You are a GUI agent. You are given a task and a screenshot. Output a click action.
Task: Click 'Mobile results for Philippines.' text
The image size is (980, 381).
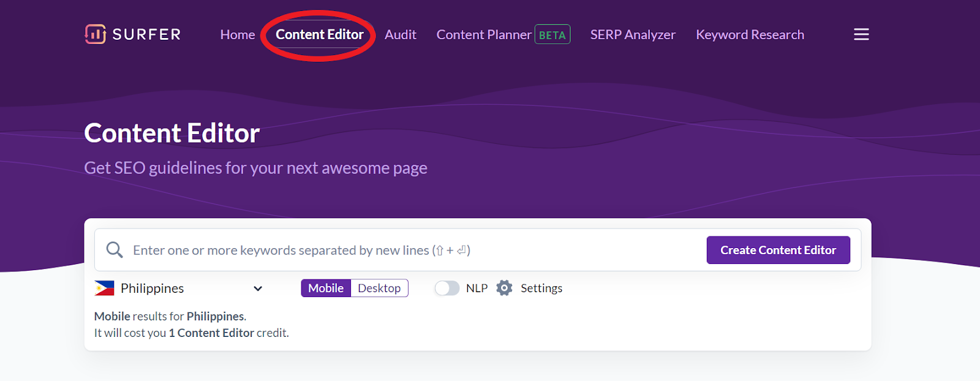[x=170, y=316]
